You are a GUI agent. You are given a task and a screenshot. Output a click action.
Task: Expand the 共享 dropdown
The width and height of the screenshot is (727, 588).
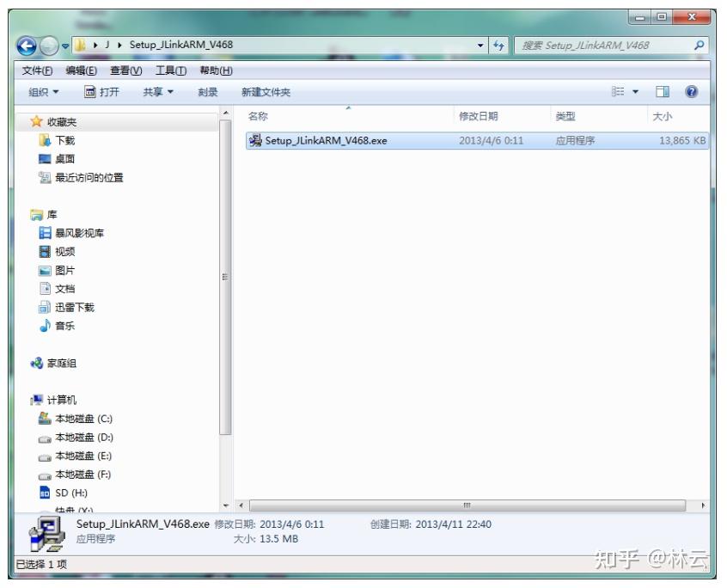point(158,92)
